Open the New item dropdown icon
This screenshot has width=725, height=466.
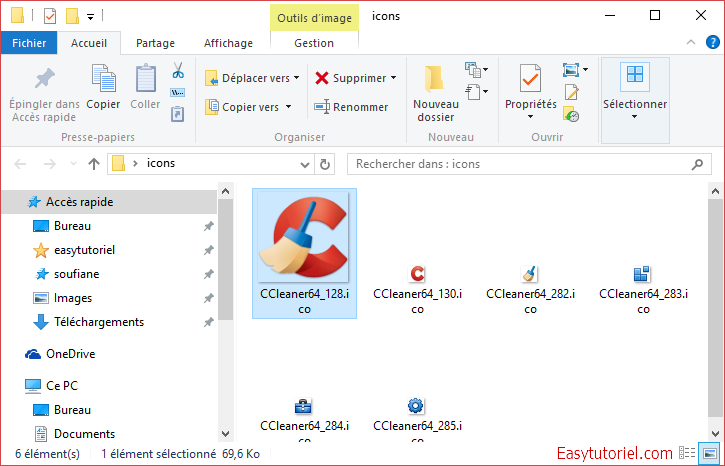(476, 70)
